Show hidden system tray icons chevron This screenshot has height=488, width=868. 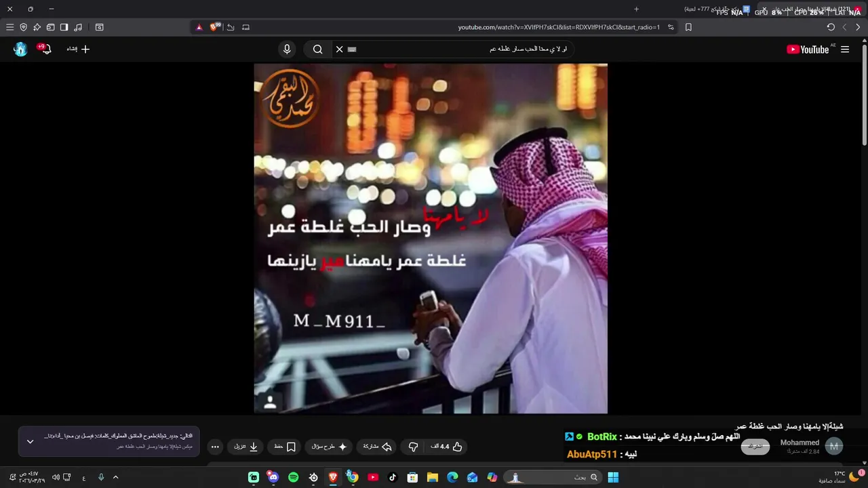[x=115, y=477]
